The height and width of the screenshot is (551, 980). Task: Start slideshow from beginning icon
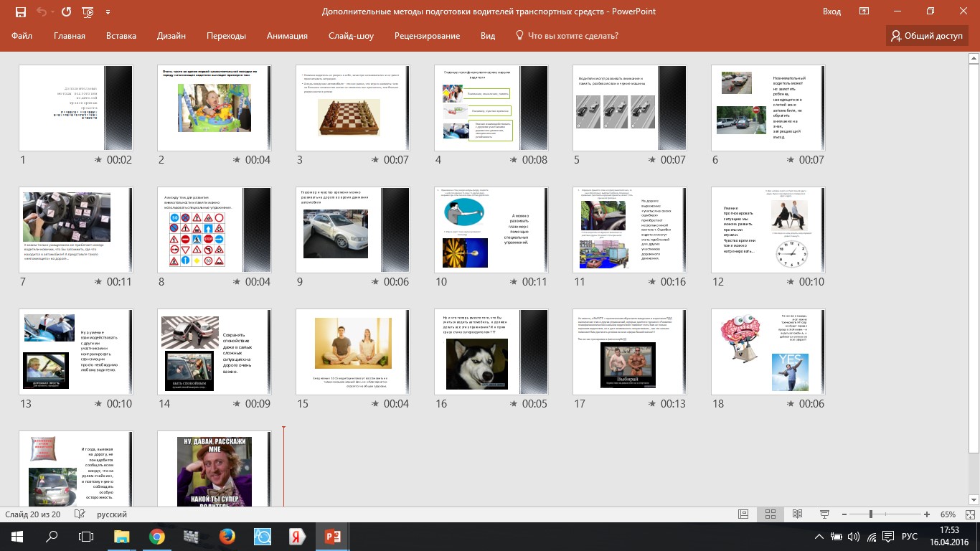pyautogui.click(x=88, y=12)
